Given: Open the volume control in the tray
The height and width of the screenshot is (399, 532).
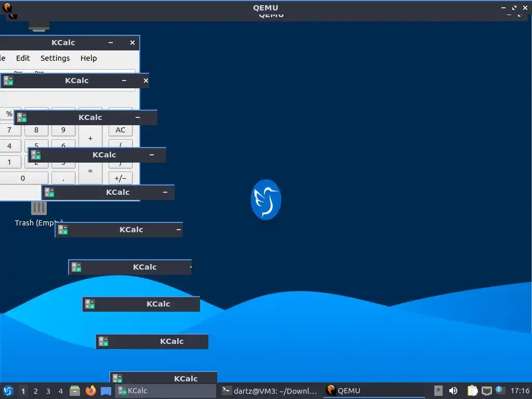Looking at the screenshot, I should point(453,391).
